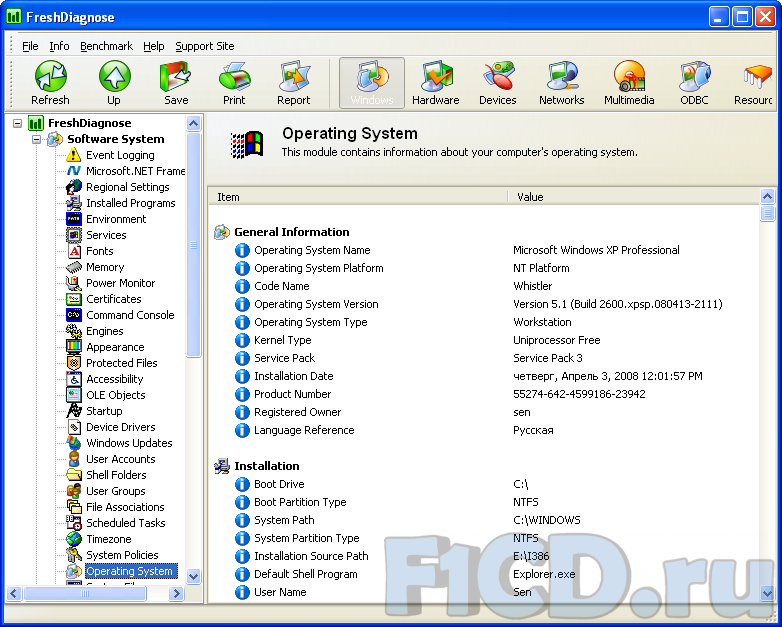Viewport: 782px width, 627px height.
Task: Select the Multimedia category icon
Action: [629, 83]
